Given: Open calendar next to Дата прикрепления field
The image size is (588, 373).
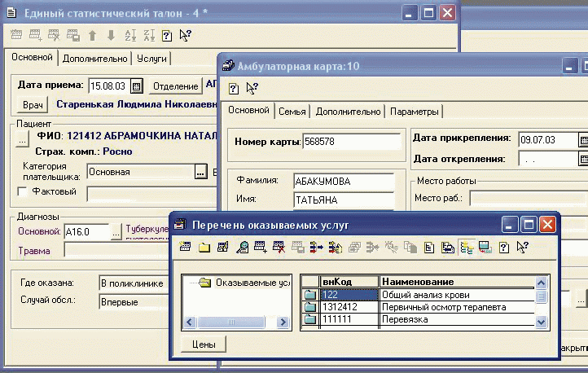Looking at the screenshot, I should tap(583, 140).
